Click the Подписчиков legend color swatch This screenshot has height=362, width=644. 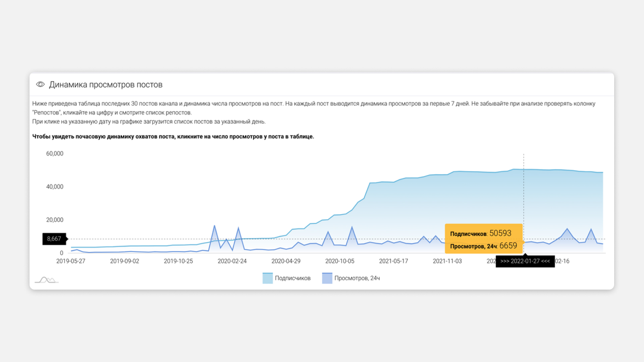267,278
